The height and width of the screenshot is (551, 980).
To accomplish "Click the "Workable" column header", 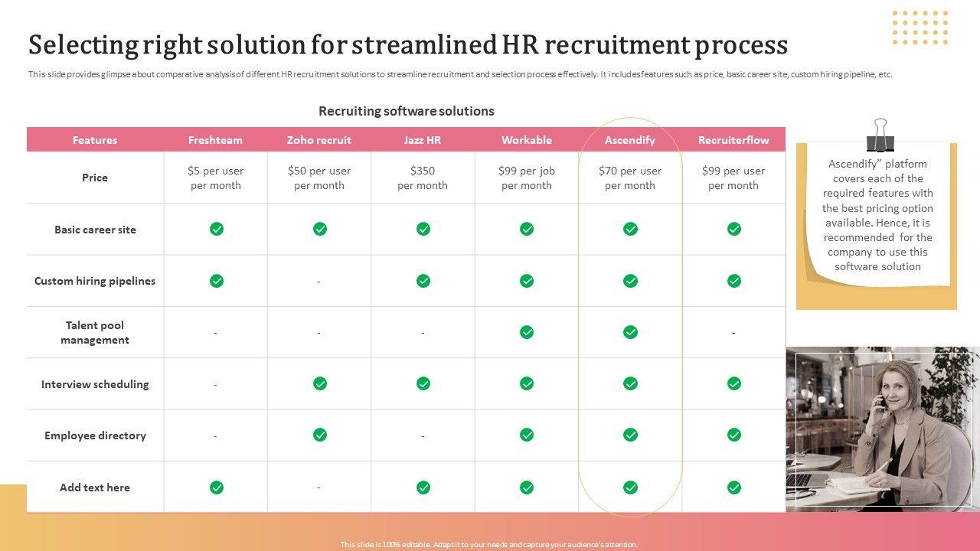I will [x=527, y=140].
